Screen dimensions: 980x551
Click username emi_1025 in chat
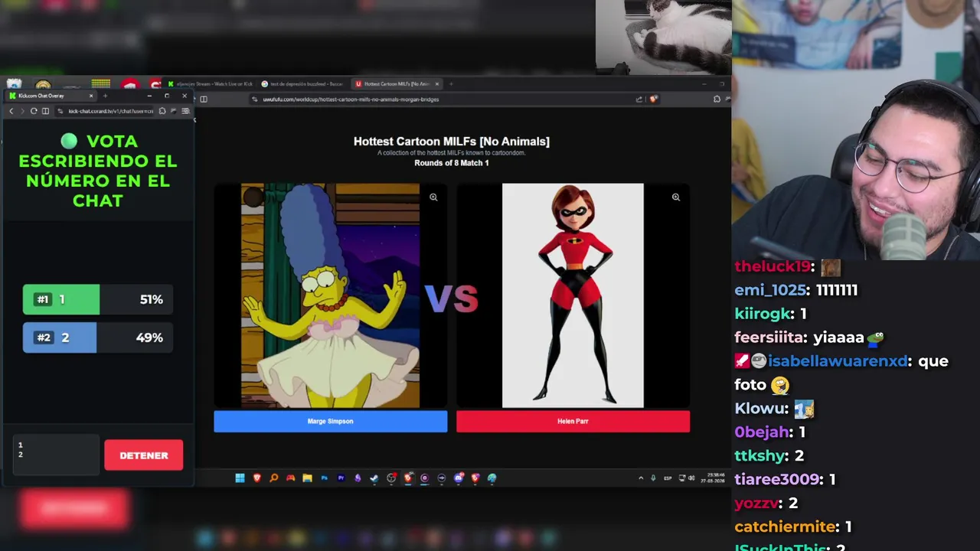(x=771, y=290)
